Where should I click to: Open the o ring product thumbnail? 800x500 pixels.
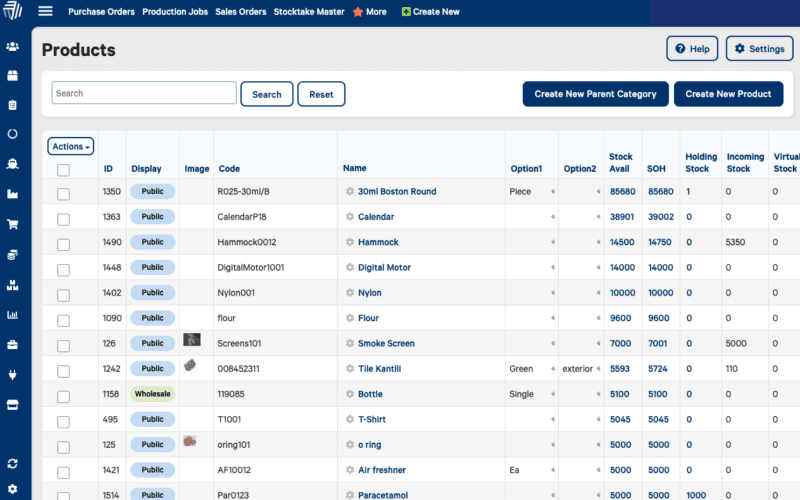coord(190,441)
